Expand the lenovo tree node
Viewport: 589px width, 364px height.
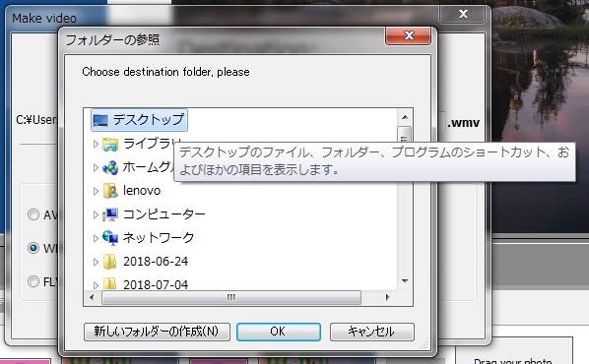coord(96,192)
